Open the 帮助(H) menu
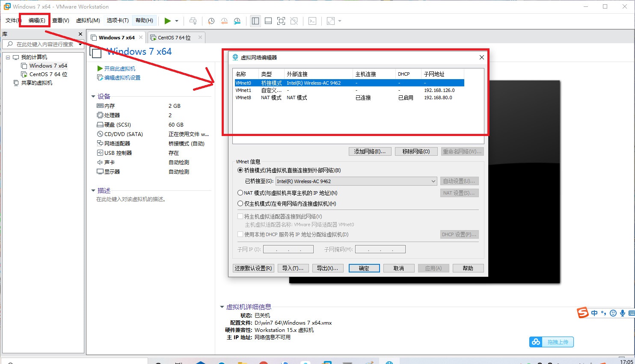635x364 pixels. [144, 21]
